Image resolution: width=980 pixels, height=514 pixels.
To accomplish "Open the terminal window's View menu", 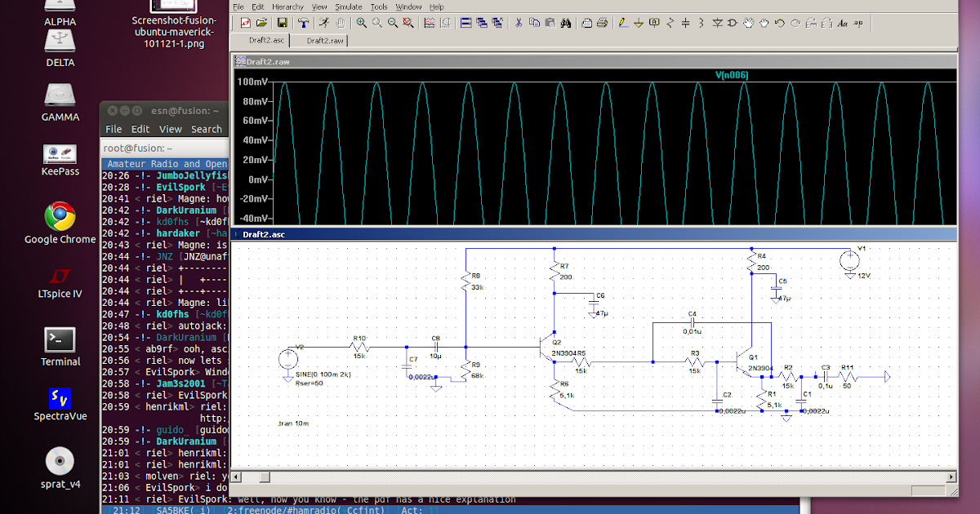I will pos(171,129).
